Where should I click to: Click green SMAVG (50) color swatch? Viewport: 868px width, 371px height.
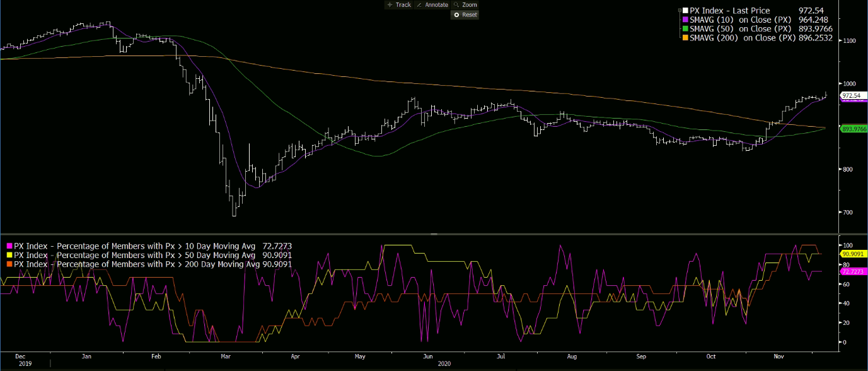[x=685, y=29]
